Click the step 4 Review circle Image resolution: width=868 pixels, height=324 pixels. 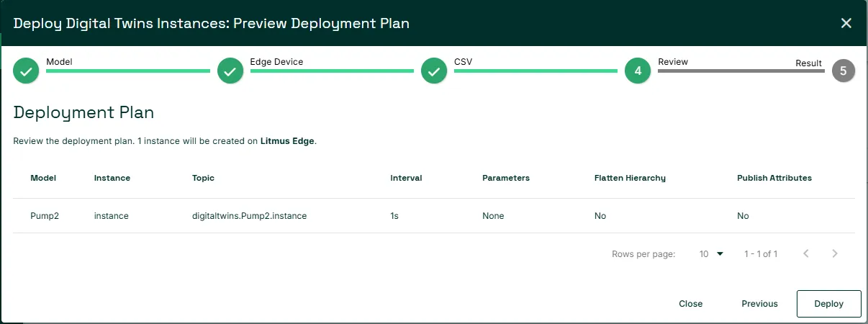click(x=638, y=71)
